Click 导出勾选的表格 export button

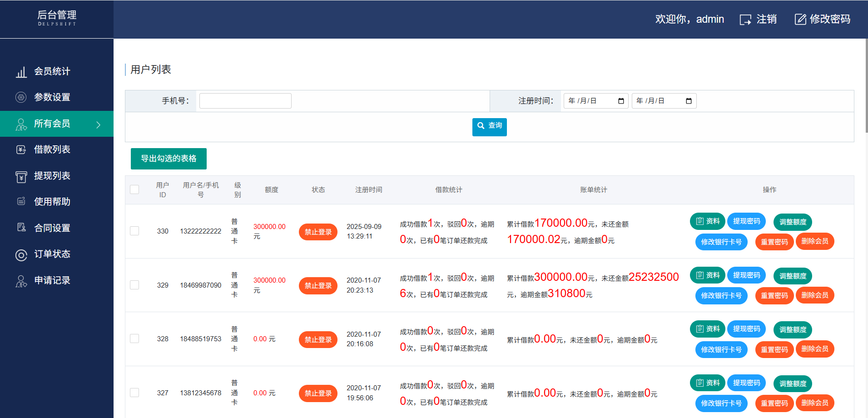(169, 159)
